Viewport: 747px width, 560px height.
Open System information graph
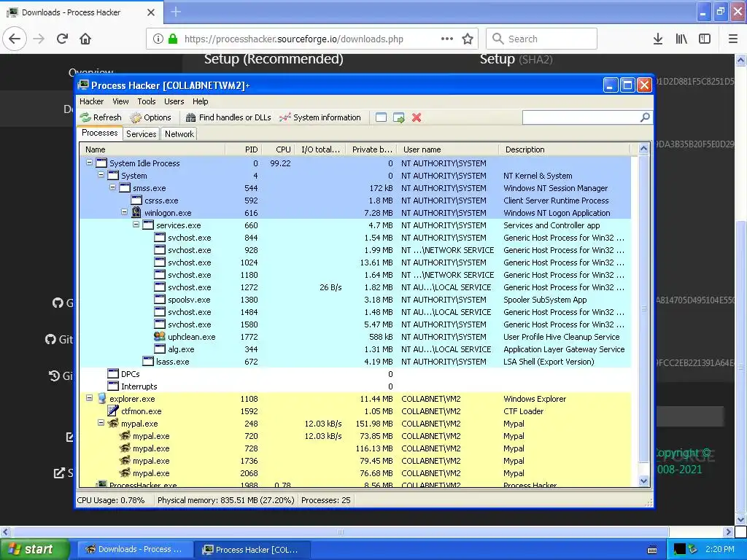pyautogui.click(x=320, y=117)
